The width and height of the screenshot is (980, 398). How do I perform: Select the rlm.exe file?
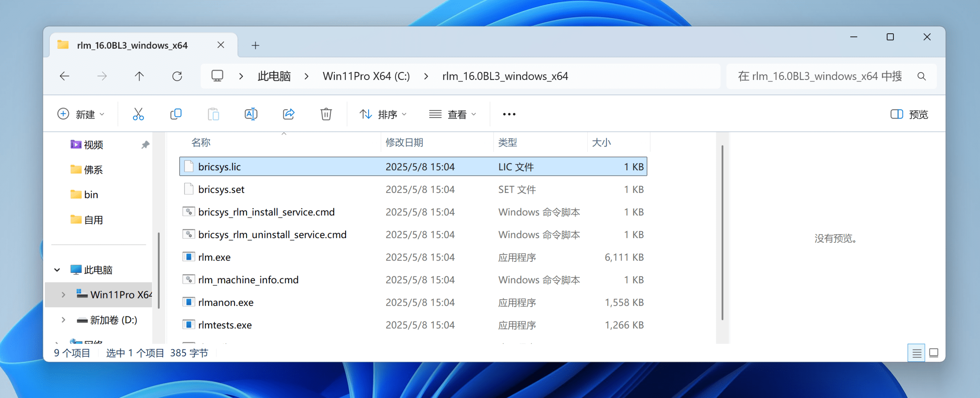[x=214, y=257]
